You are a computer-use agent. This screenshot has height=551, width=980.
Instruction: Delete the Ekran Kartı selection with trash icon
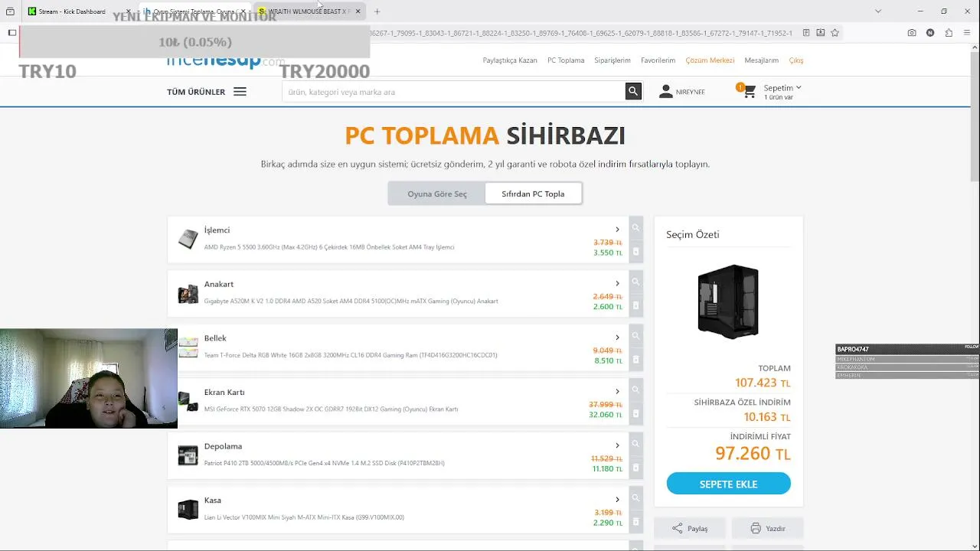tap(635, 414)
